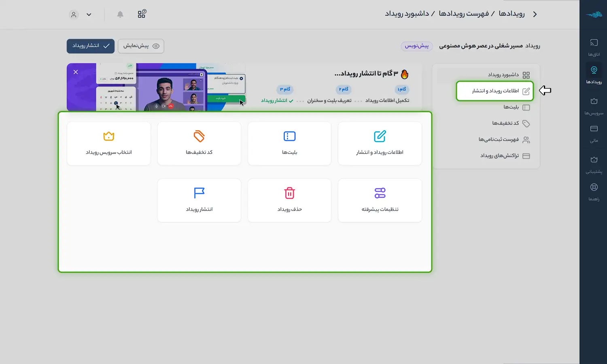Click the notifications bell icon
The image size is (607, 364).
pyautogui.click(x=120, y=15)
